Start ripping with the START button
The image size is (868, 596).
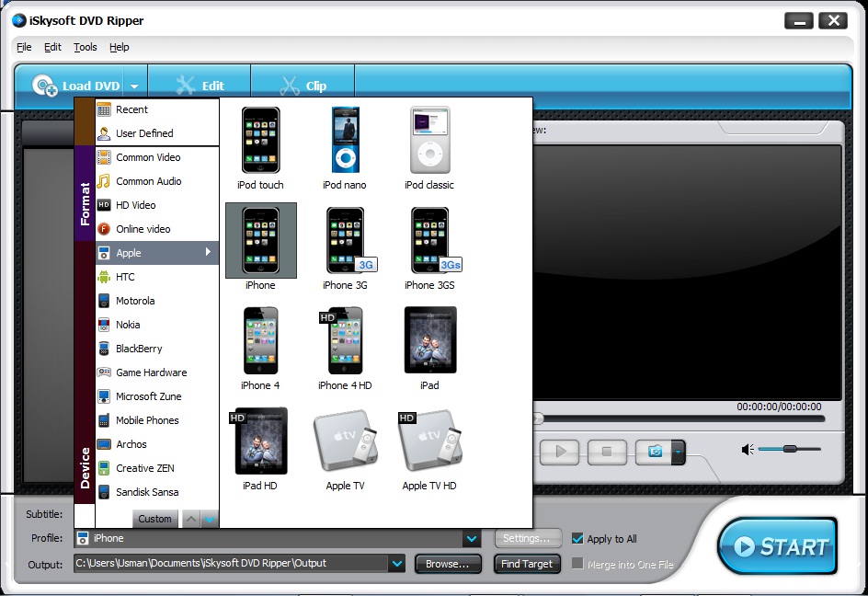pos(777,546)
